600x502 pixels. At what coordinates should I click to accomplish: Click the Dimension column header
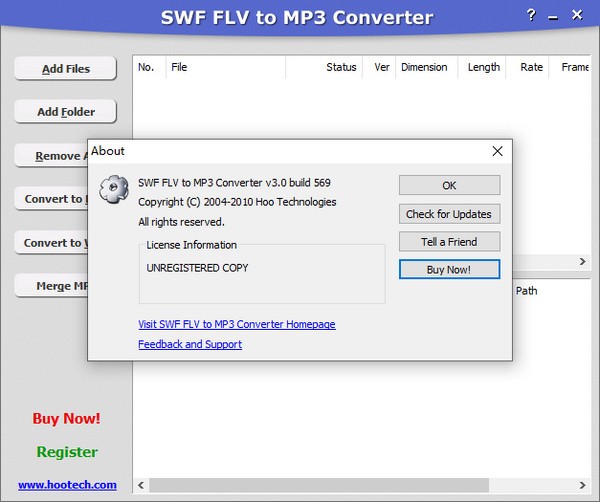coord(424,68)
